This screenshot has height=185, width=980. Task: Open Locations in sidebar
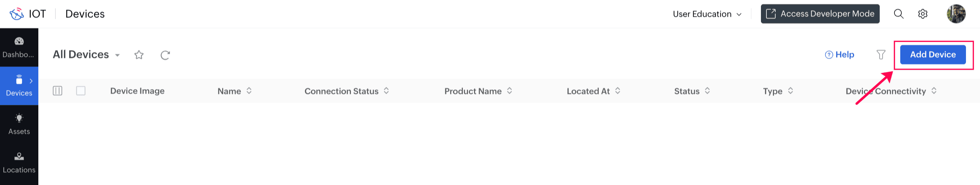(19, 162)
